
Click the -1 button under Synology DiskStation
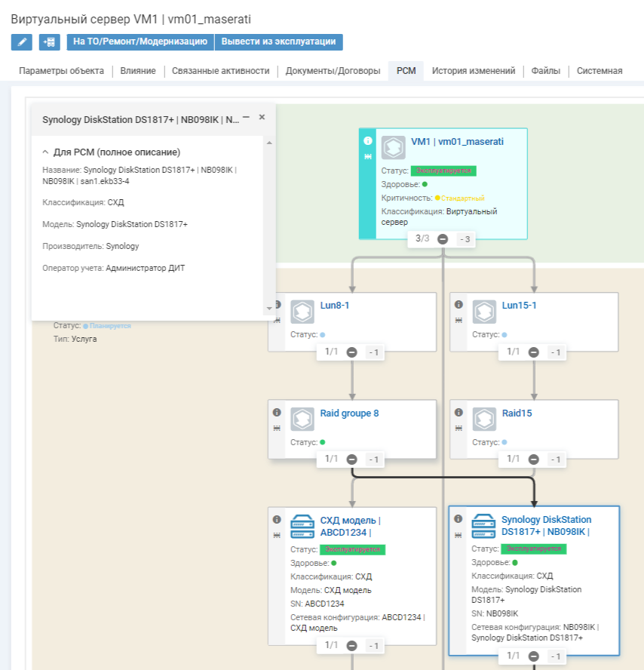coord(556,656)
